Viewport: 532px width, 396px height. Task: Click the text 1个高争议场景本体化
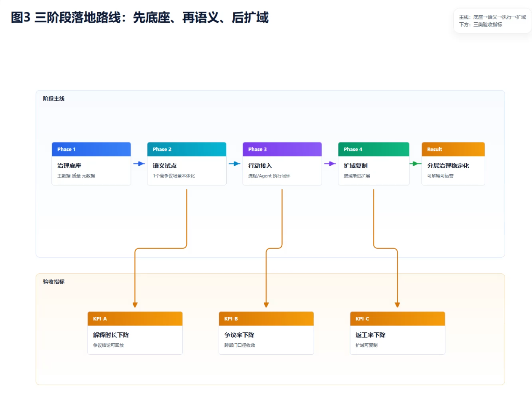point(174,176)
